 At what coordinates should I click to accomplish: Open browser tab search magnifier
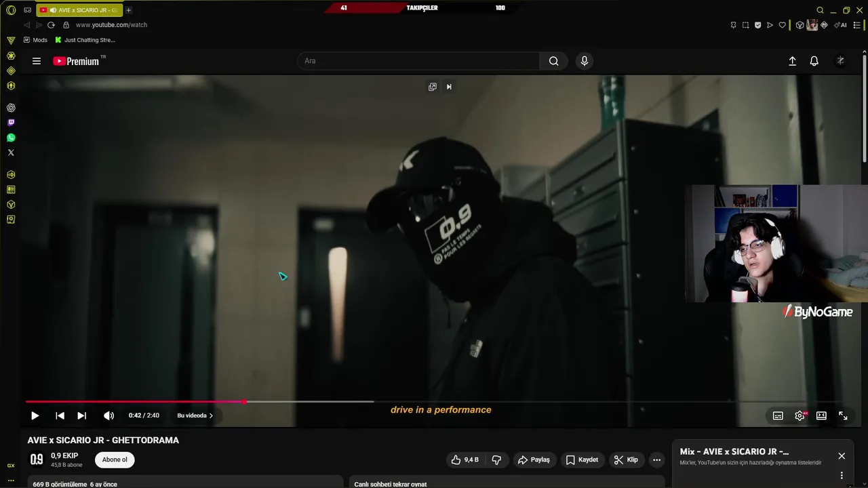tap(820, 10)
